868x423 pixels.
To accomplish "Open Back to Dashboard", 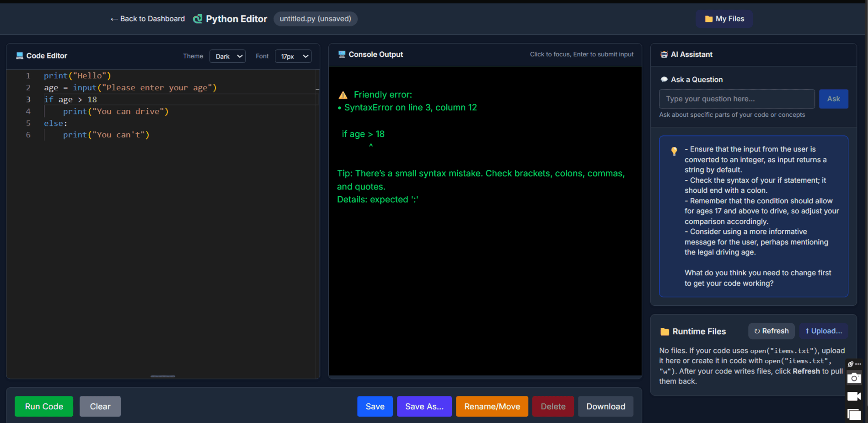I will click(x=147, y=19).
